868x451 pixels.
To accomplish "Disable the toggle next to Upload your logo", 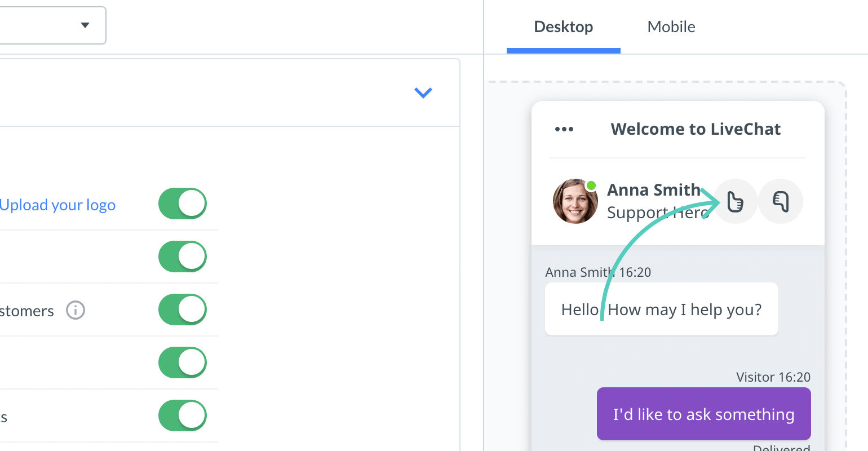I will (x=182, y=204).
